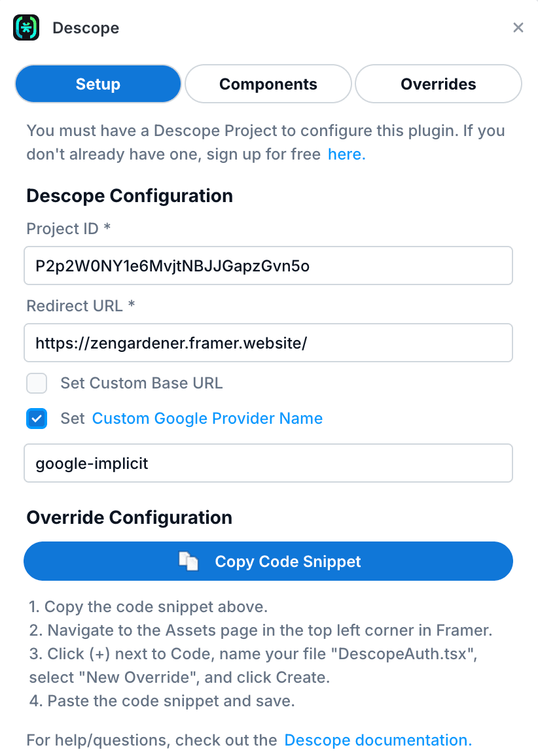Image resolution: width=538 pixels, height=756 pixels.
Task: Click the Descope title text
Action: click(85, 27)
